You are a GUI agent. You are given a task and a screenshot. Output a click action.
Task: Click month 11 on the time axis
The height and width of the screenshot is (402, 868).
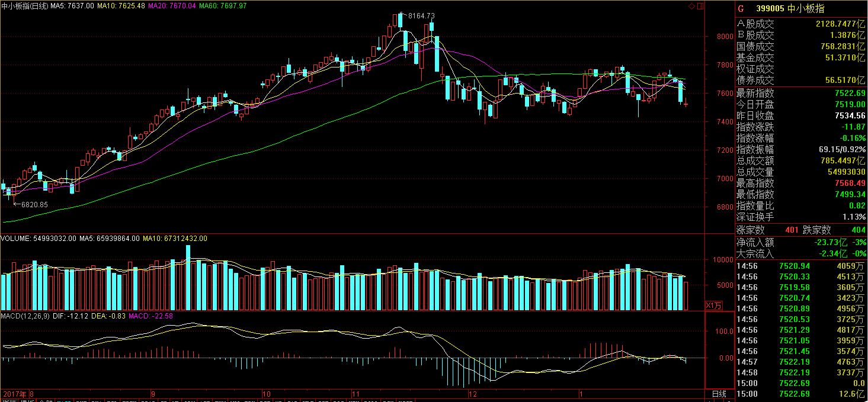(356, 394)
